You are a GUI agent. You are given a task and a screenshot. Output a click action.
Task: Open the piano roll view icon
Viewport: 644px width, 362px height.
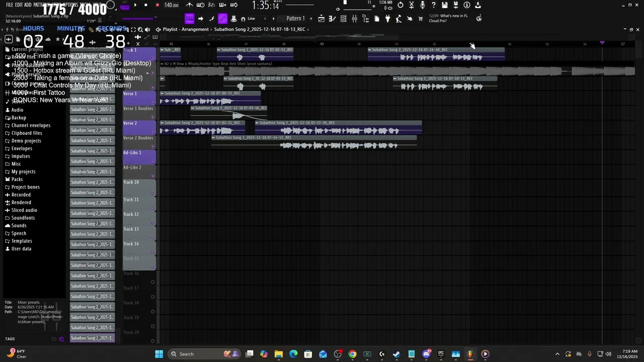pos(333,19)
